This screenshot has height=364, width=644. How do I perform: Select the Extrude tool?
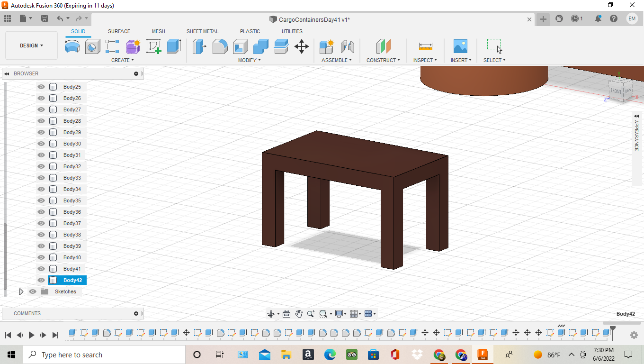click(174, 46)
